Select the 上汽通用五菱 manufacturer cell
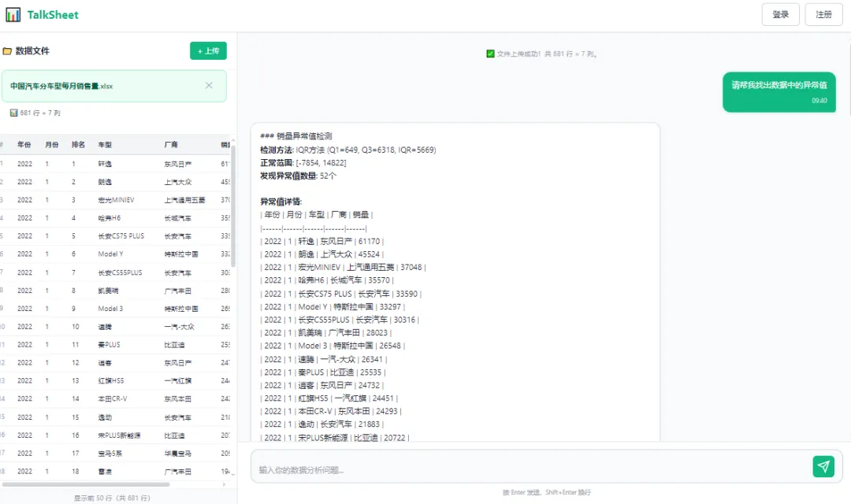 coord(184,200)
